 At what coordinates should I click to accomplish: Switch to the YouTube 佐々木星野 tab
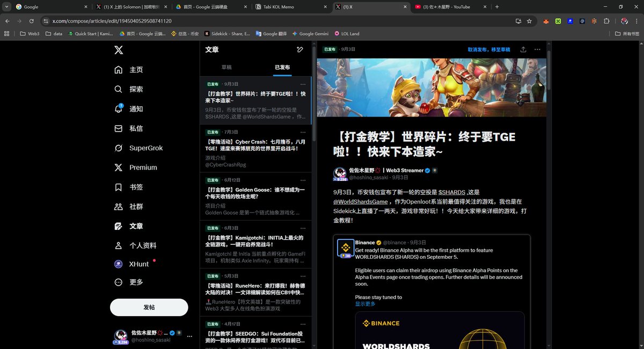[x=450, y=7]
